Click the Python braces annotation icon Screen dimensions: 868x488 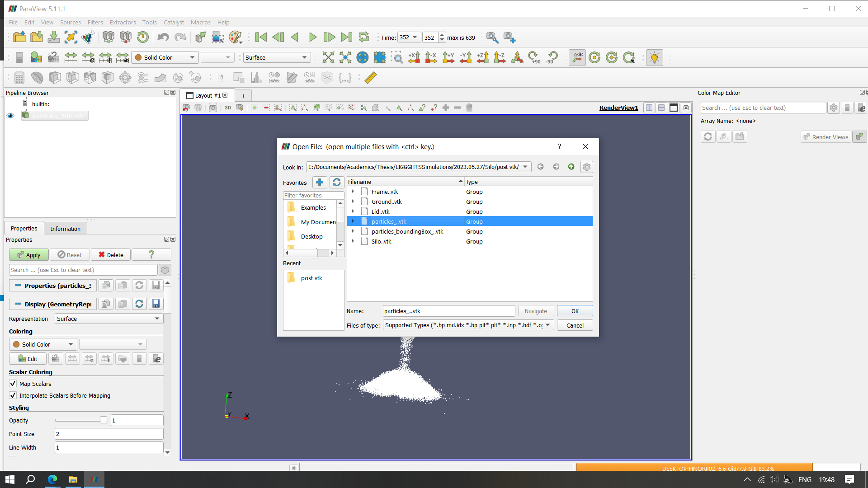pyautogui.click(x=345, y=78)
